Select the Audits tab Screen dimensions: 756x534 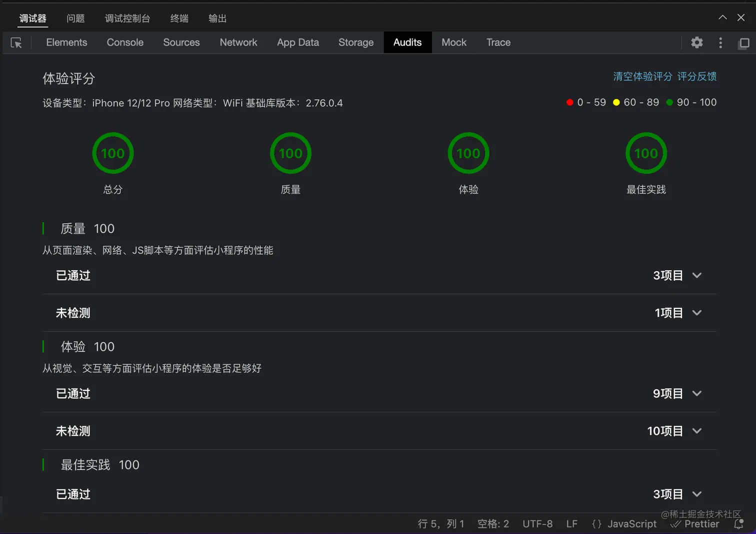[x=407, y=43]
